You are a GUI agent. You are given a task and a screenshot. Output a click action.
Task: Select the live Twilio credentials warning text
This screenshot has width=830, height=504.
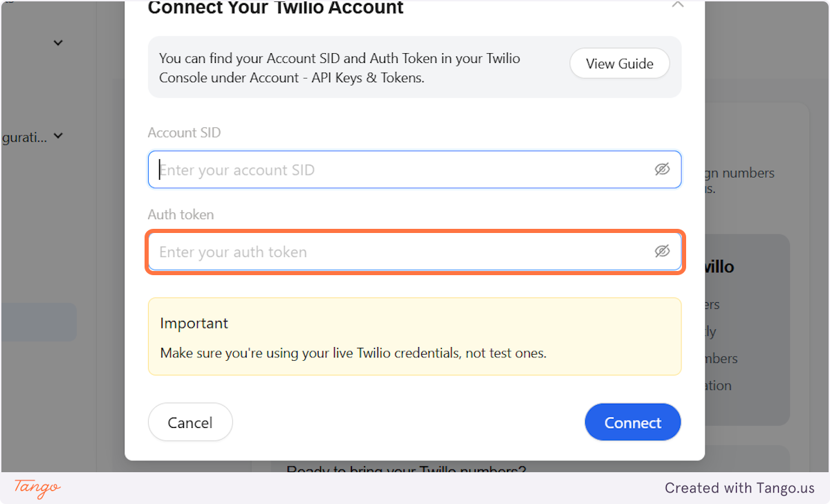(353, 353)
